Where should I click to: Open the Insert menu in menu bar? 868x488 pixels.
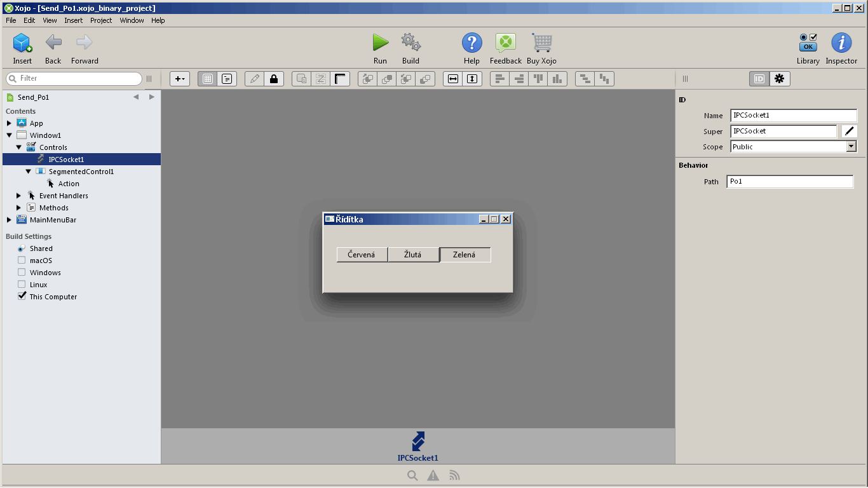[x=73, y=20]
